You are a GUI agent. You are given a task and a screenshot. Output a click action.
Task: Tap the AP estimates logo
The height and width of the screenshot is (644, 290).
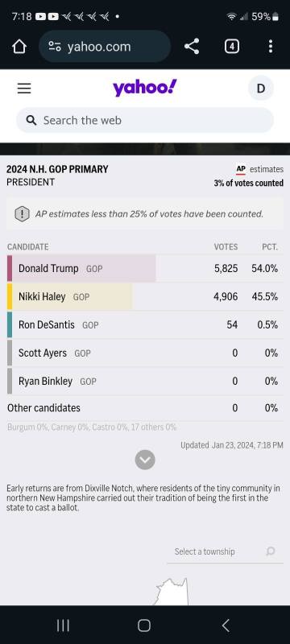point(241,169)
